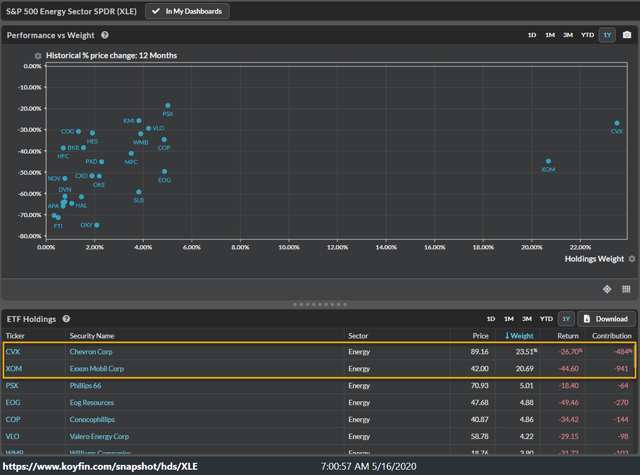Click Phillips 66 price 70.93

(x=480, y=386)
